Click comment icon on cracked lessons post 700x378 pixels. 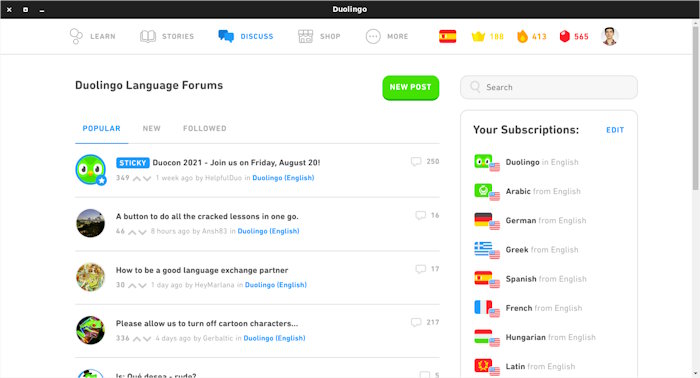421,216
